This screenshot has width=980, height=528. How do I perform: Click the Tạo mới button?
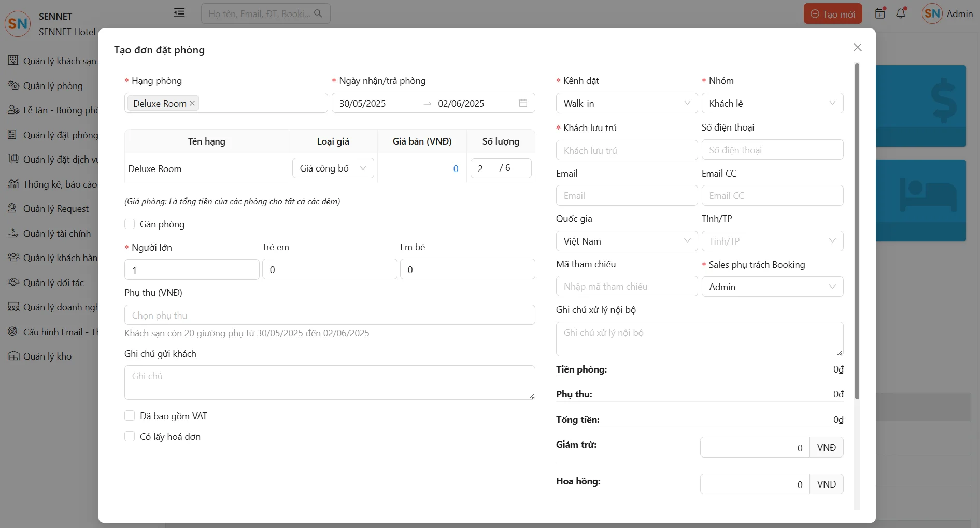(832, 14)
